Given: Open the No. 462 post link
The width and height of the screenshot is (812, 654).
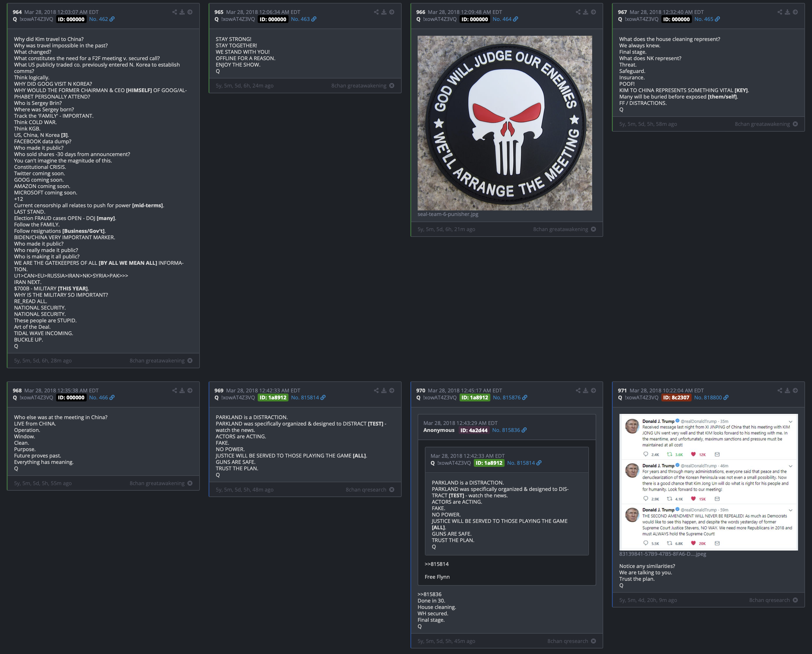Looking at the screenshot, I should point(102,19).
